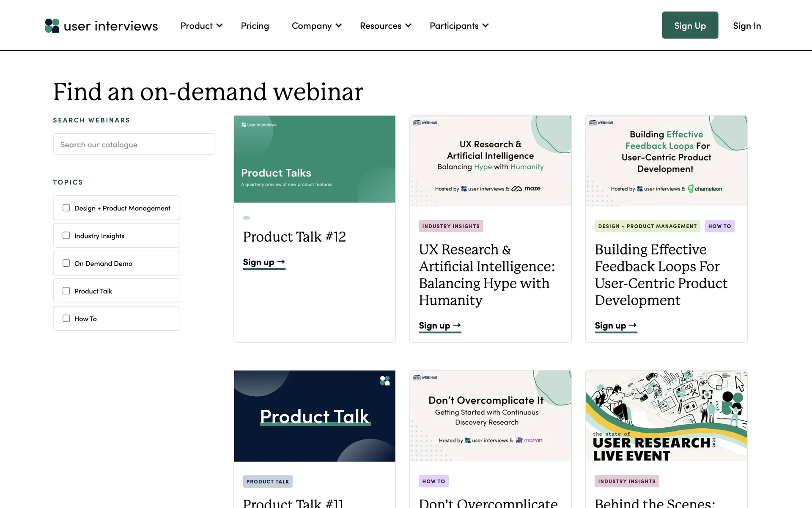Enable the Industry Insights topic filter
The image size is (812, 508).
(66, 235)
